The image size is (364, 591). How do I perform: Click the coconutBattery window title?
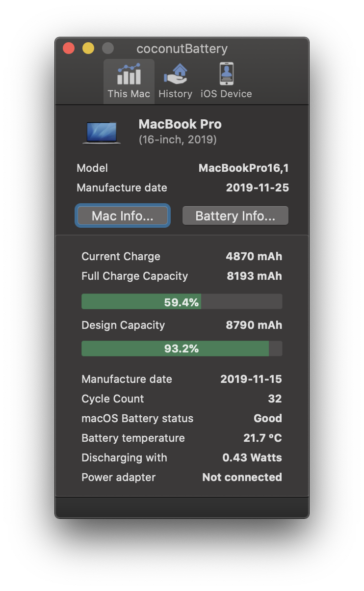click(x=182, y=49)
